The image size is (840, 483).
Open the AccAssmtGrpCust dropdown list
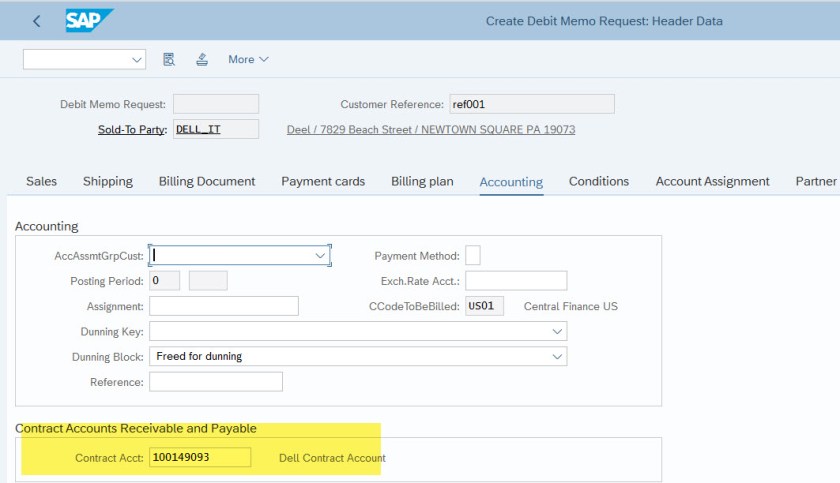pos(320,256)
